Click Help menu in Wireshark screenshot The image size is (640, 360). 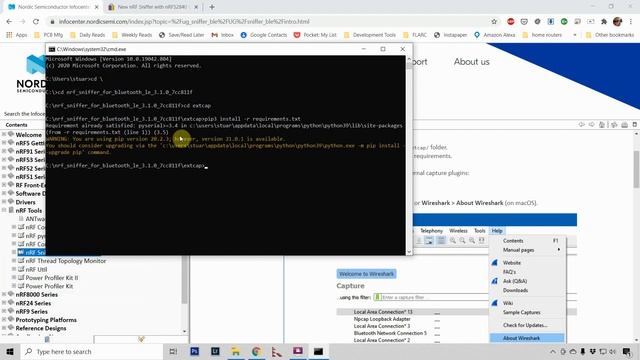[497, 231]
